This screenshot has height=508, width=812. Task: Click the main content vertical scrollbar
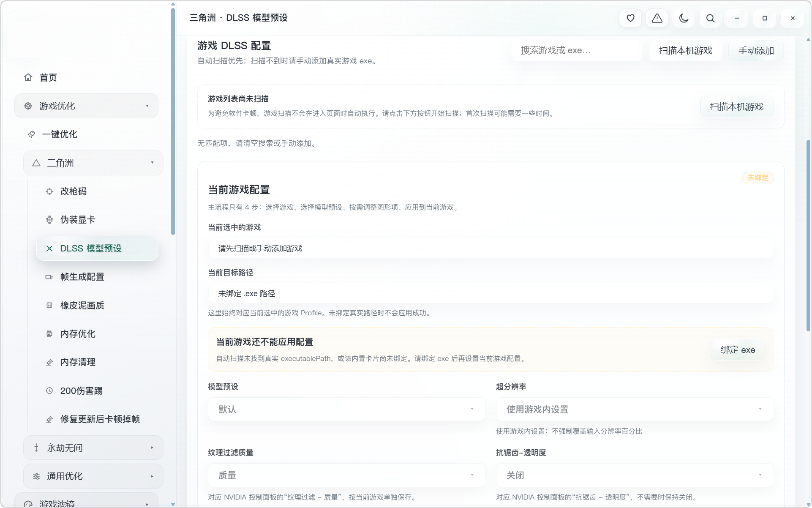(x=808, y=235)
